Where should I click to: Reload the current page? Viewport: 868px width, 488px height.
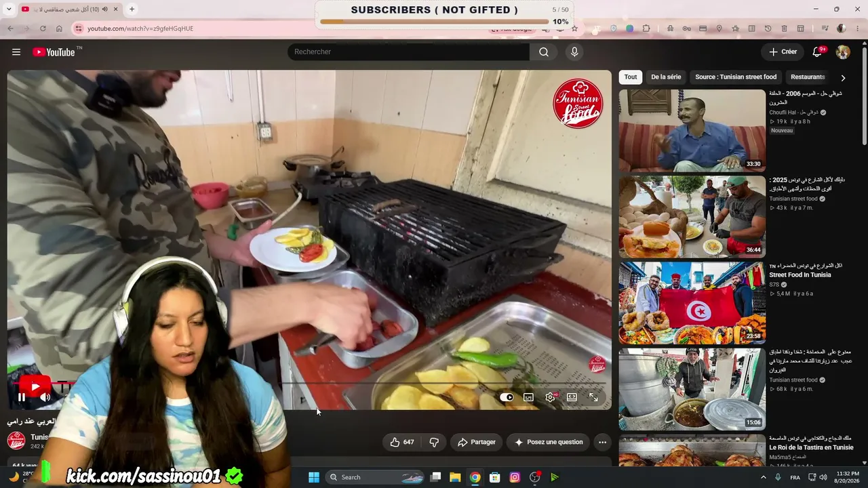point(43,28)
